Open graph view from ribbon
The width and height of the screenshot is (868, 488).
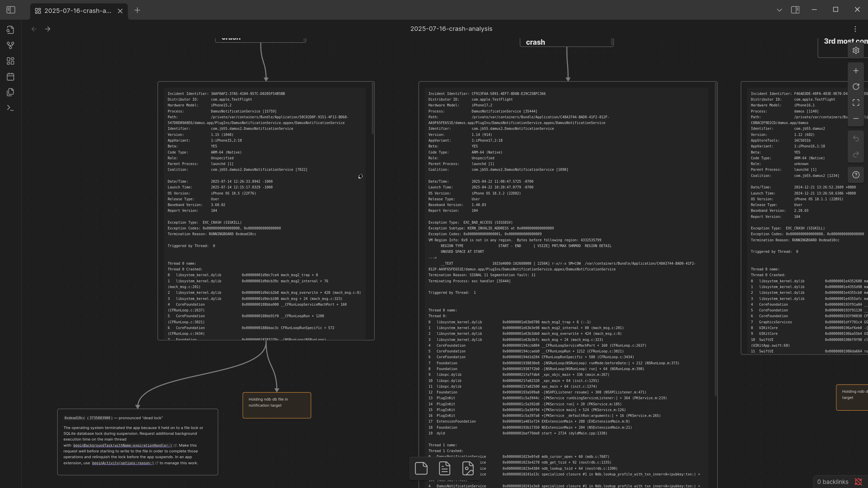11,45
